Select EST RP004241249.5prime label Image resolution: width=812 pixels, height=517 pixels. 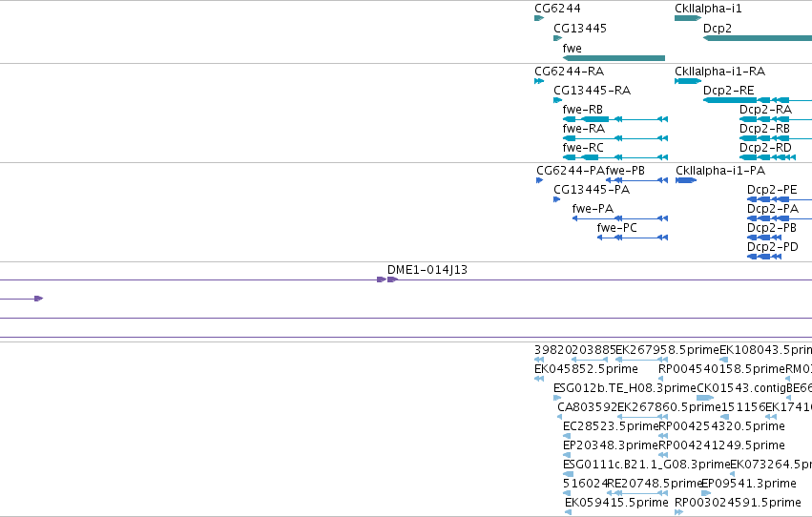pos(722,446)
